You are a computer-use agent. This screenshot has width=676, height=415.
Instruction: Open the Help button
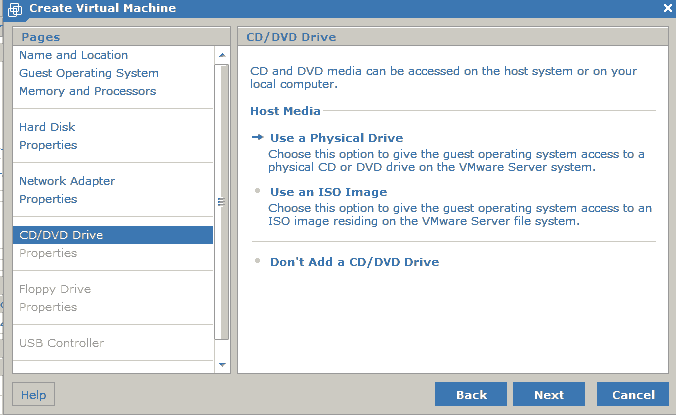(33, 394)
